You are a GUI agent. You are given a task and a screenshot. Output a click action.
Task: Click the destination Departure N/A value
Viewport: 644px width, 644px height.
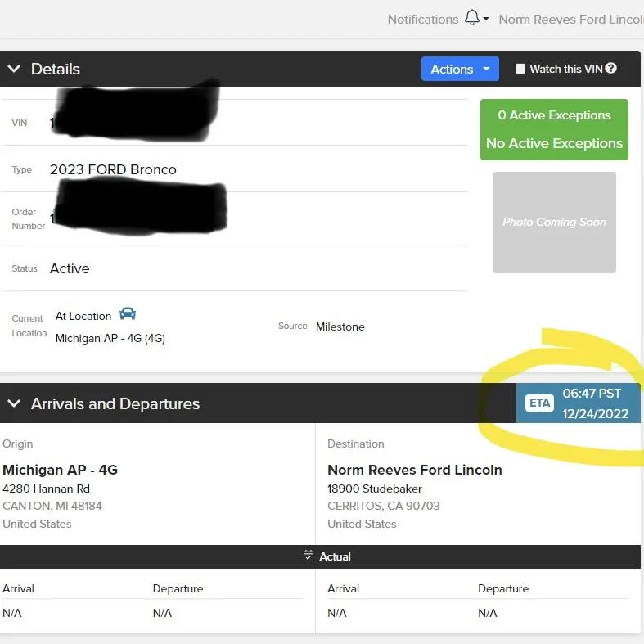click(487, 613)
